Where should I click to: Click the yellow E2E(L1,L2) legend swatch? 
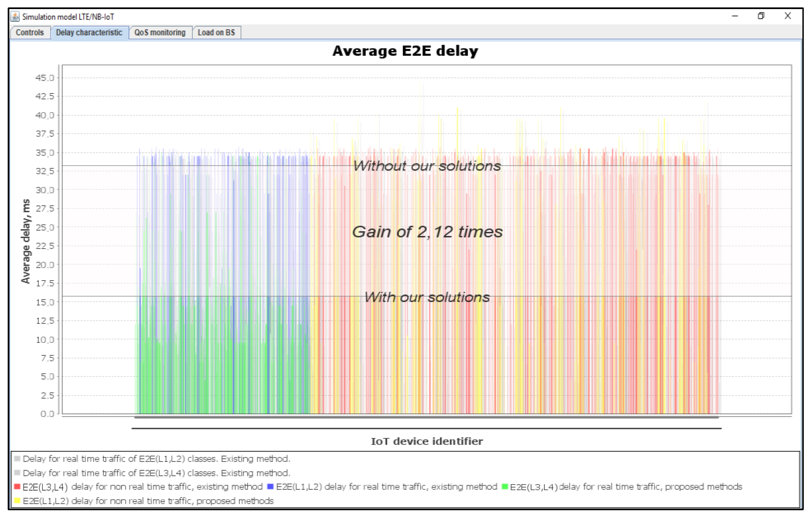(x=17, y=500)
